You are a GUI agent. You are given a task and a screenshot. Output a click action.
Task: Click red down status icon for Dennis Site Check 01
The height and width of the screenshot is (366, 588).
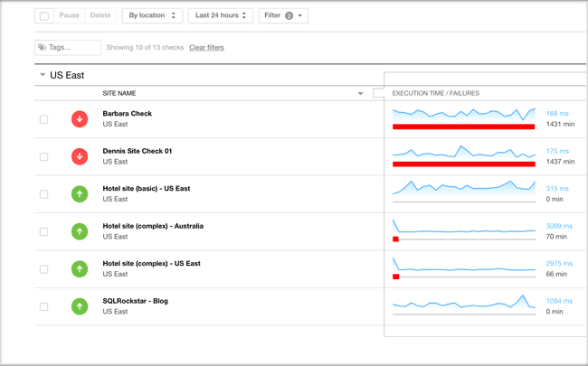click(80, 156)
